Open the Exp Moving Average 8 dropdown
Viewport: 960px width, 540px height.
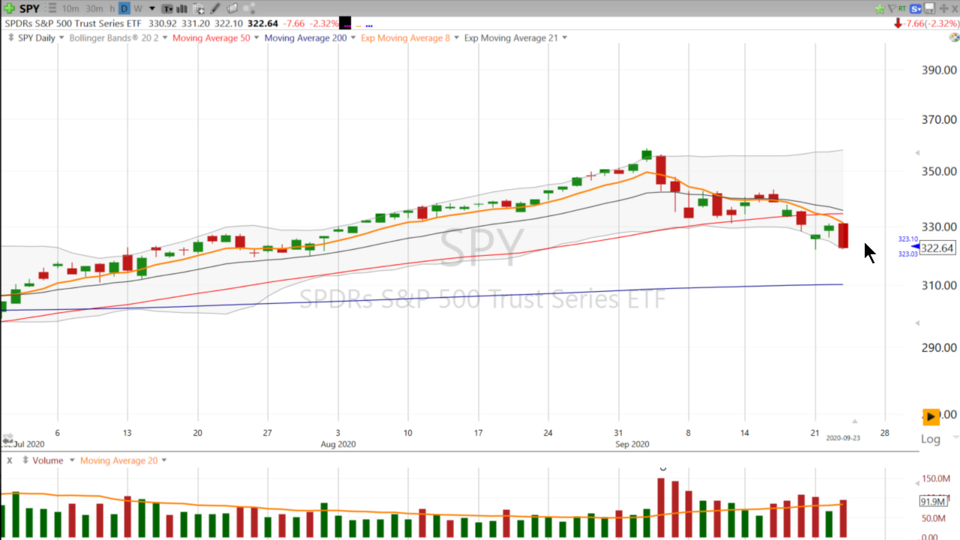coord(457,38)
